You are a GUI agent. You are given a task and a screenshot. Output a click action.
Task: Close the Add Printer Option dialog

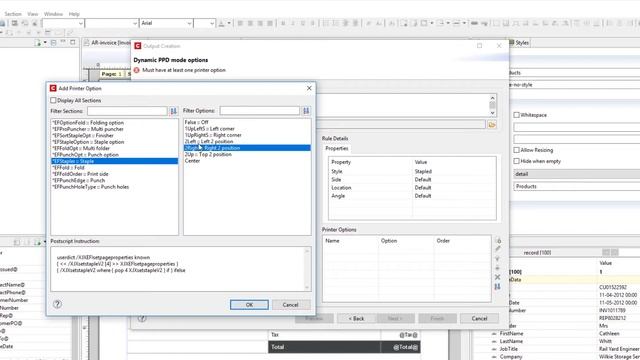pyautogui.click(x=309, y=88)
